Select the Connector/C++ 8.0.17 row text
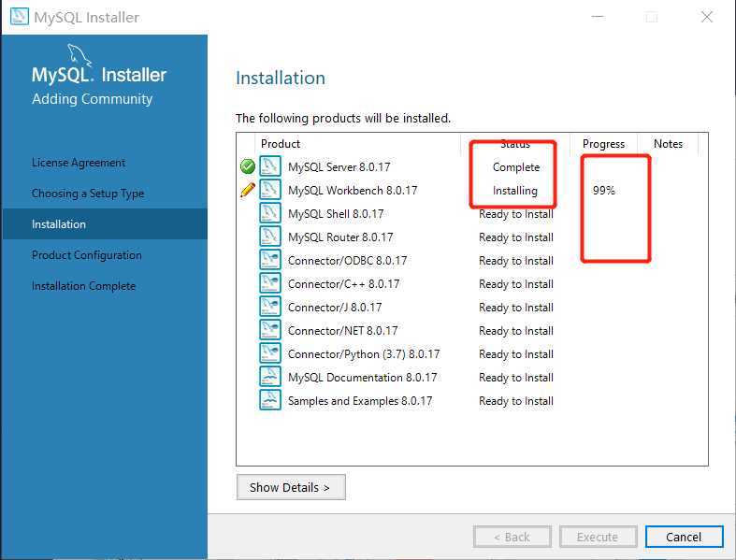Screen dimensions: 736x560 (x=343, y=284)
